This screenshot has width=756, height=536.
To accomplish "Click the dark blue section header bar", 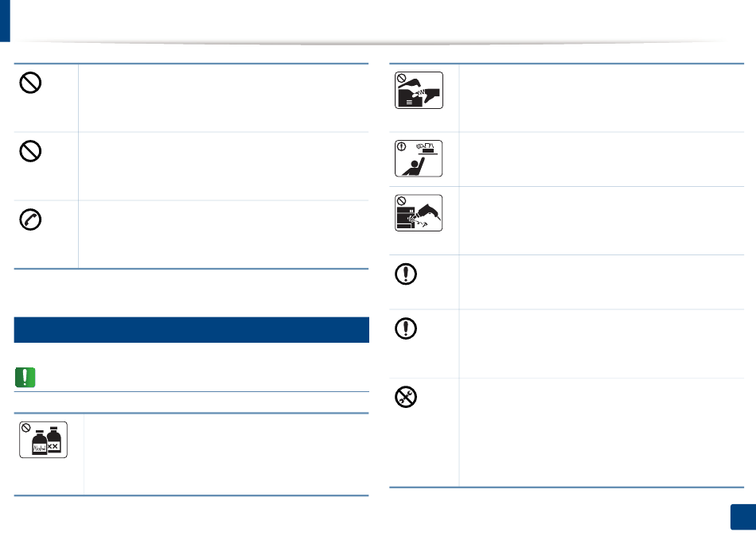I will 192,330.
